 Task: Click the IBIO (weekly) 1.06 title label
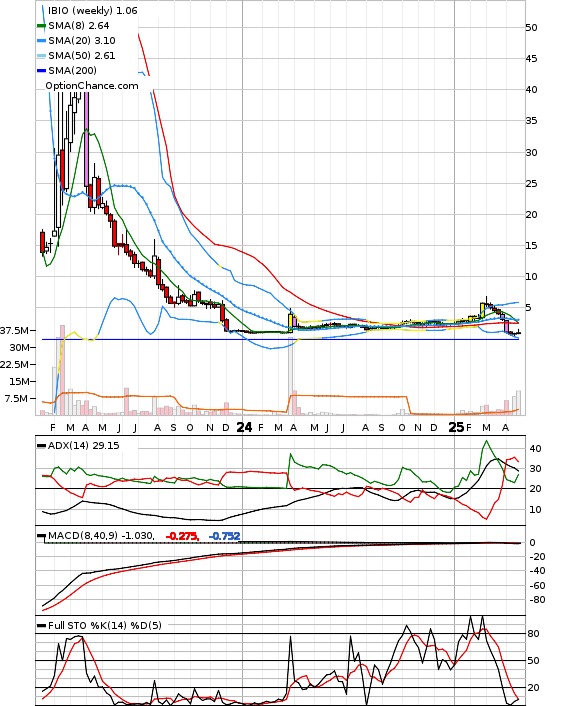92,10
